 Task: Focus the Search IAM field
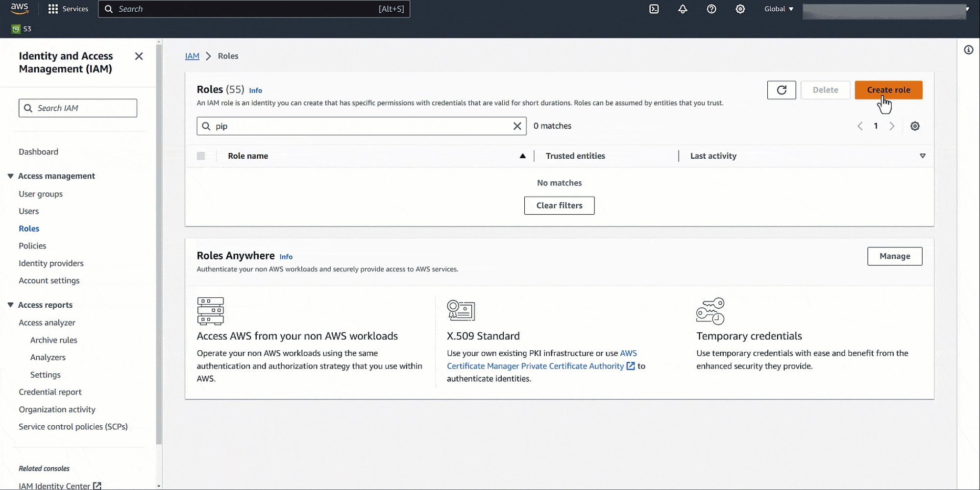pyautogui.click(x=78, y=108)
